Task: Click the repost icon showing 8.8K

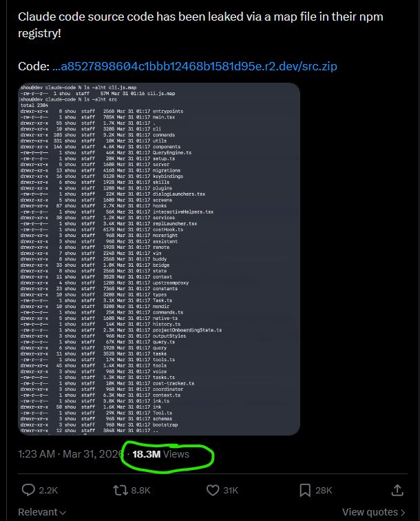Action: tap(120, 490)
